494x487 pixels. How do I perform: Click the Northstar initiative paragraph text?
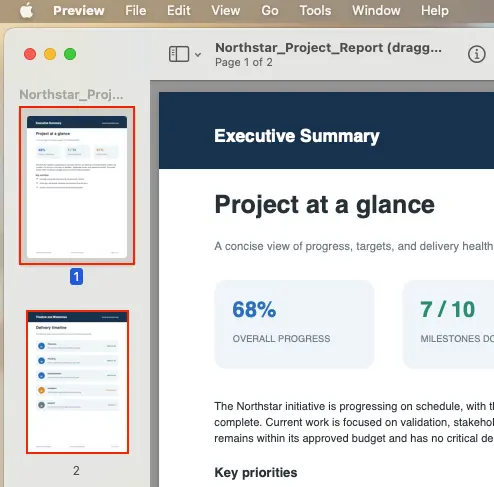(354, 422)
